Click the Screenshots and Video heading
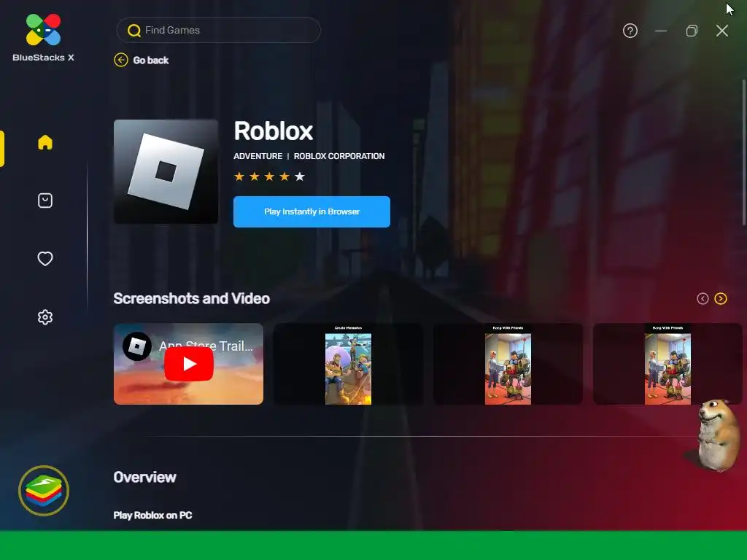 click(192, 298)
